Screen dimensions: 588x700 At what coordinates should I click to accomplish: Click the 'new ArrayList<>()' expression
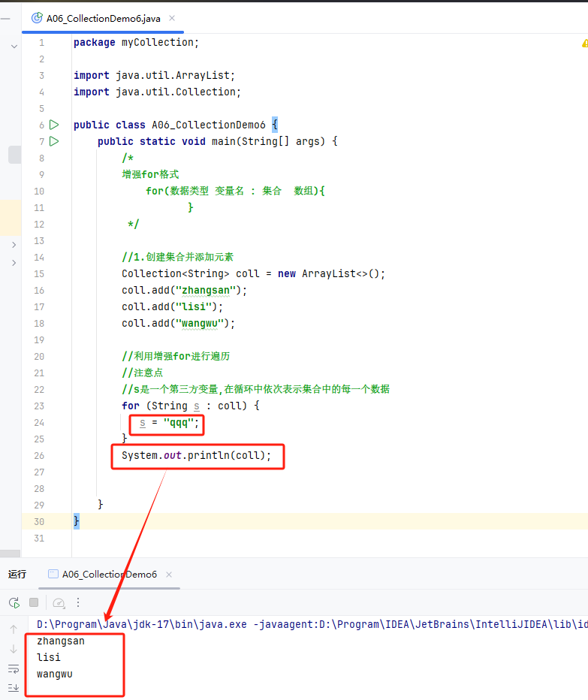click(329, 273)
